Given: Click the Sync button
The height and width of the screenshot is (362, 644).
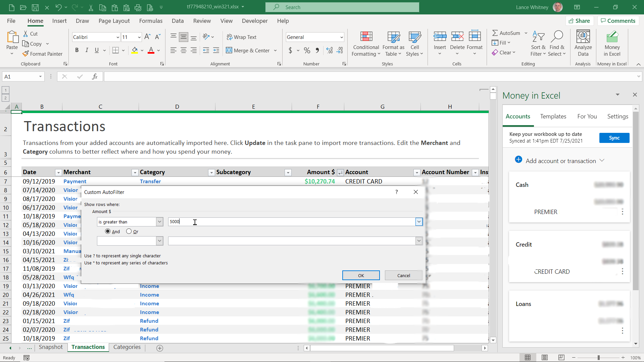Looking at the screenshot, I should pyautogui.click(x=614, y=138).
